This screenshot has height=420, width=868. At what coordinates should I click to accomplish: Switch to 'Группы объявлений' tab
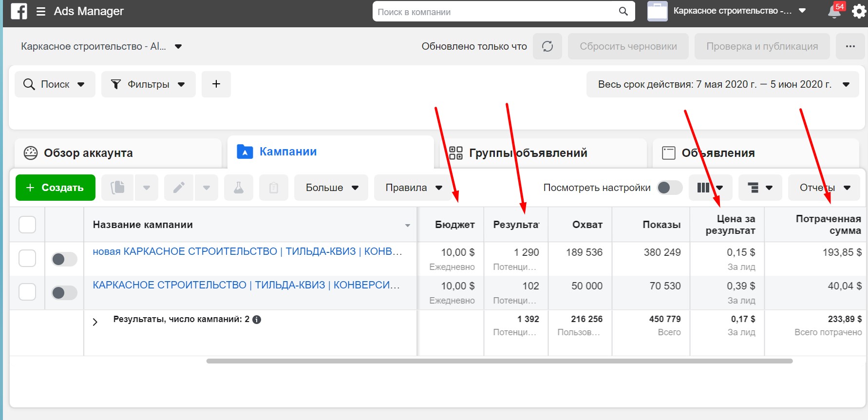[x=543, y=153]
